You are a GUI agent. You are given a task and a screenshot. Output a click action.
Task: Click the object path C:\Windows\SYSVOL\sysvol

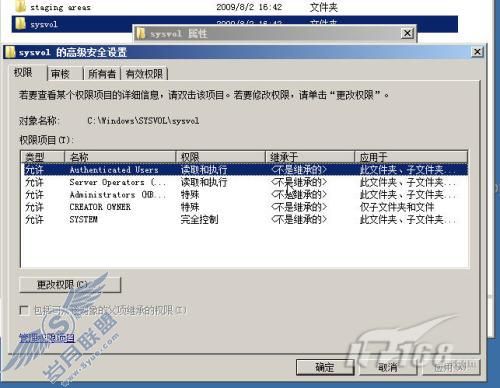143,121
